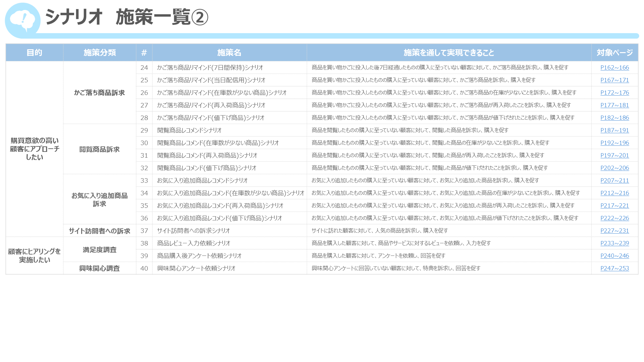Click 商品レビュー入力依頼シナリオ name
The image size is (644, 362).
coord(194,243)
